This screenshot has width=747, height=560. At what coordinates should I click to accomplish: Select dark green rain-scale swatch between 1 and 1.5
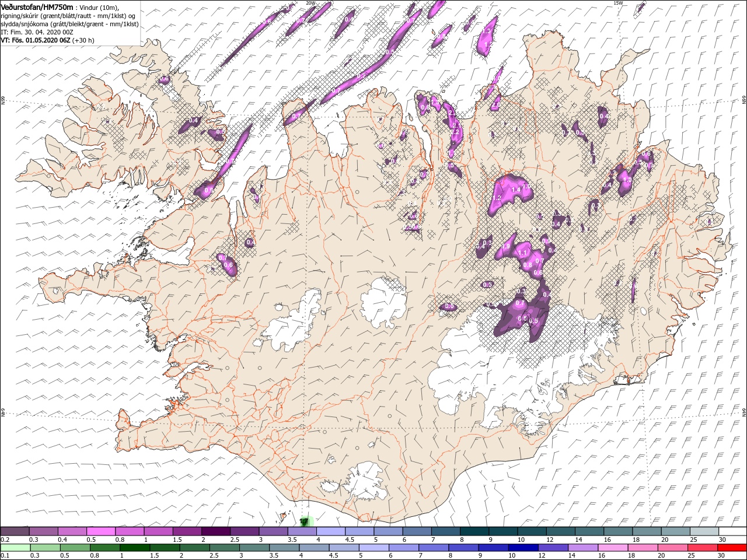point(135,548)
